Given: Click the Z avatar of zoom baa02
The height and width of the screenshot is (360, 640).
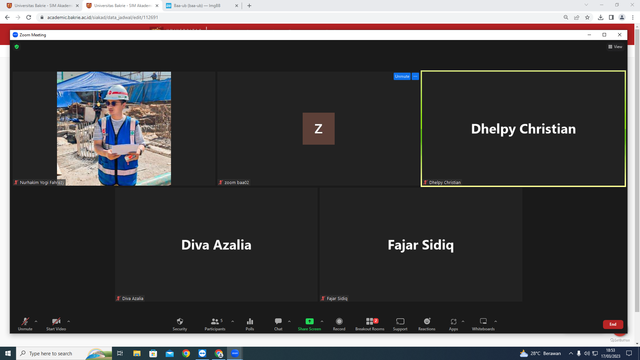Looking at the screenshot, I should click(318, 129).
